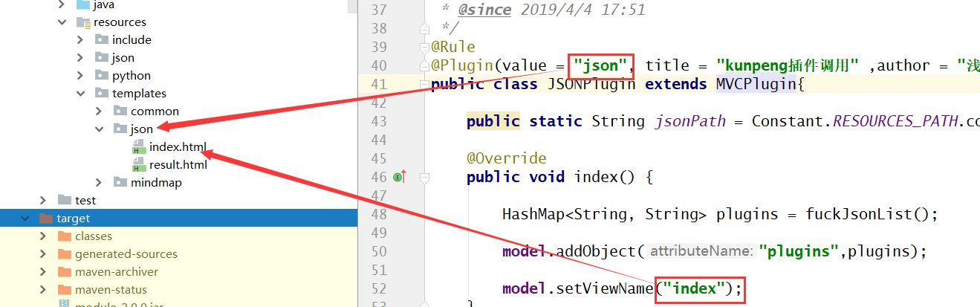Click the classes folder icon
This screenshot has width=980, height=307.
point(65,236)
